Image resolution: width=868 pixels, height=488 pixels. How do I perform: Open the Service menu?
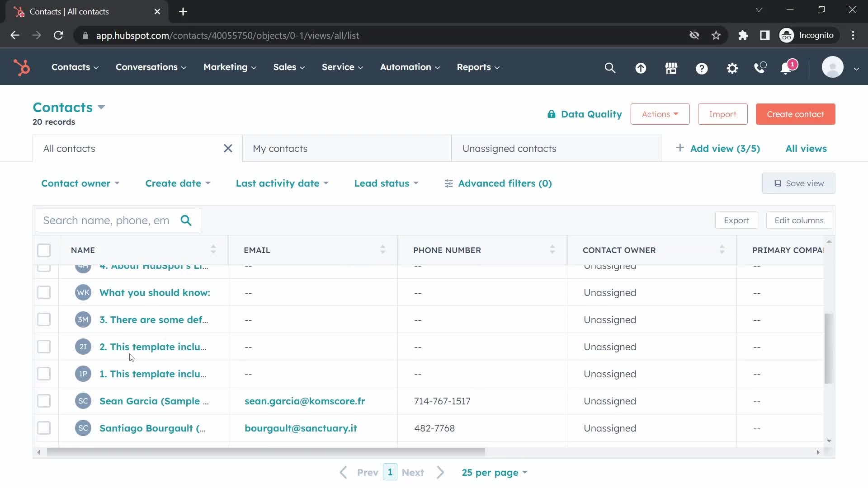(x=343, y=67)
